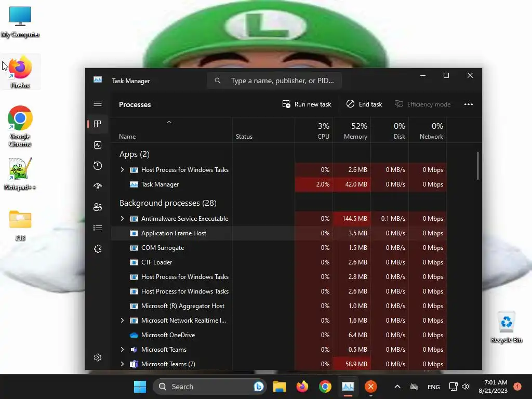532x399 pixels.
Task: Click the process list vertical scrollbar
Action: click(x=478, y=166)
